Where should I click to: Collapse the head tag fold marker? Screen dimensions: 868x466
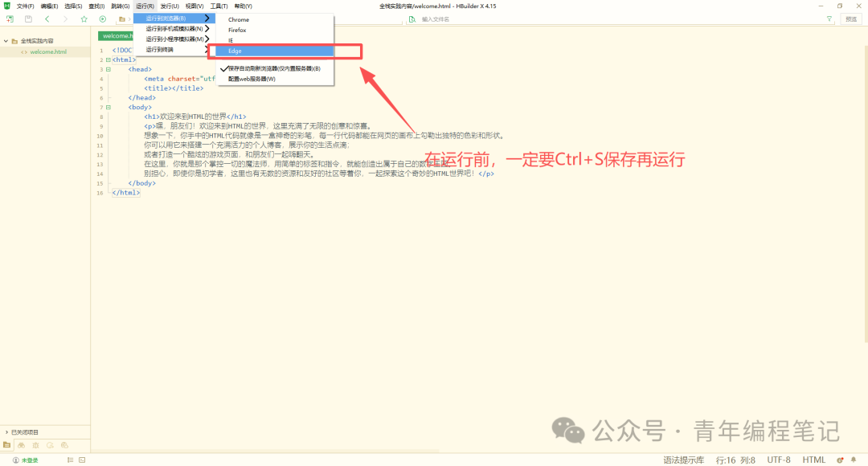tap(108, 69)
